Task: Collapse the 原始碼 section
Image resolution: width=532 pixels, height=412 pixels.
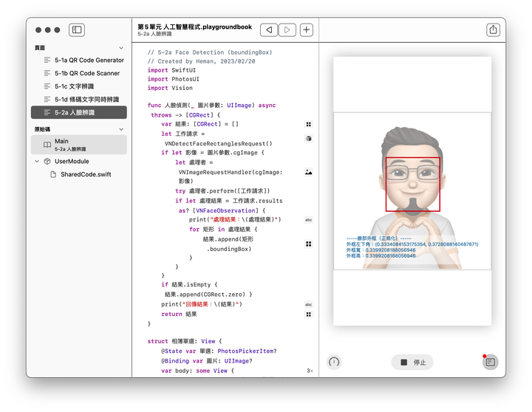Action: click(121, 129)
